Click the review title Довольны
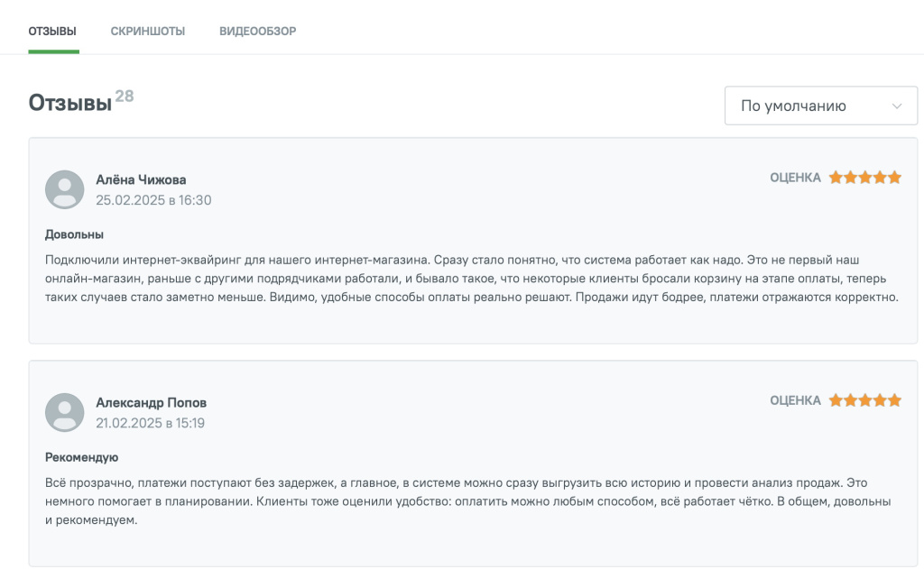Screen dimensions: 924x569 click(x=73, y=234)
